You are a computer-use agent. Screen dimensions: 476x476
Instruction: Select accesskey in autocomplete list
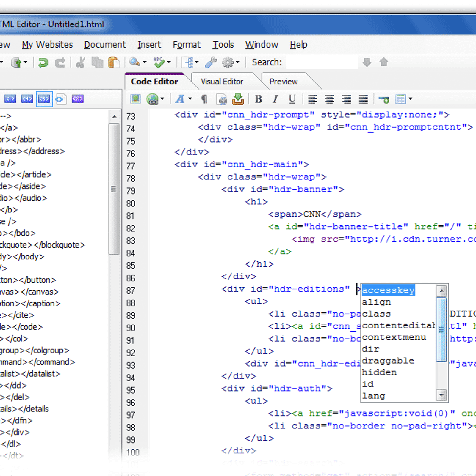[x=388, y=290]
